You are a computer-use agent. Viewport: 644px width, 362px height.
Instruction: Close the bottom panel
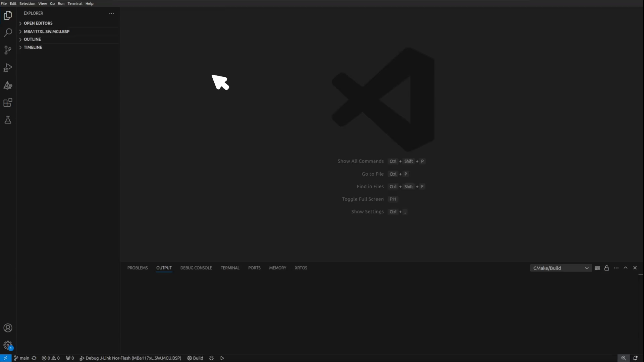point(635,268)
